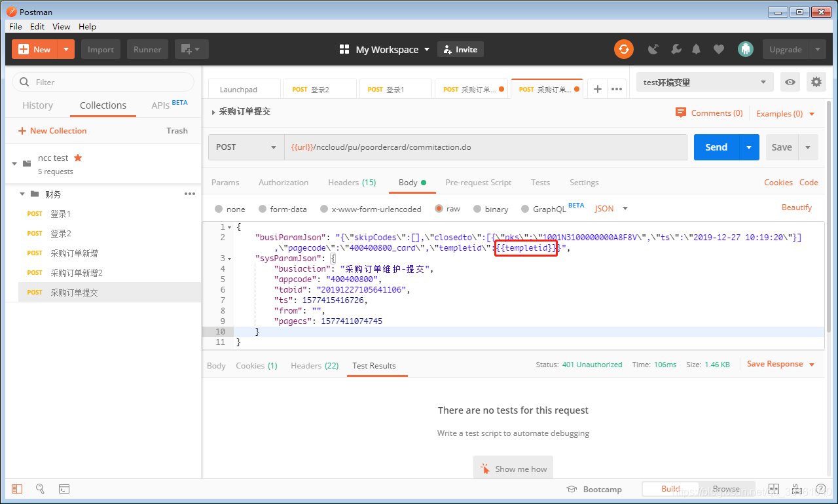838x504 pixels.
Task: Open find and replace icon
Action: (40, 489)
